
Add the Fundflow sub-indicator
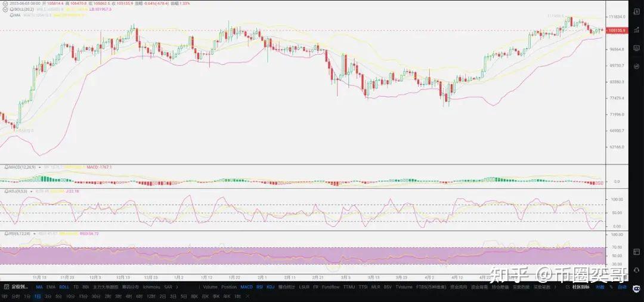click(x=330, y=287)
